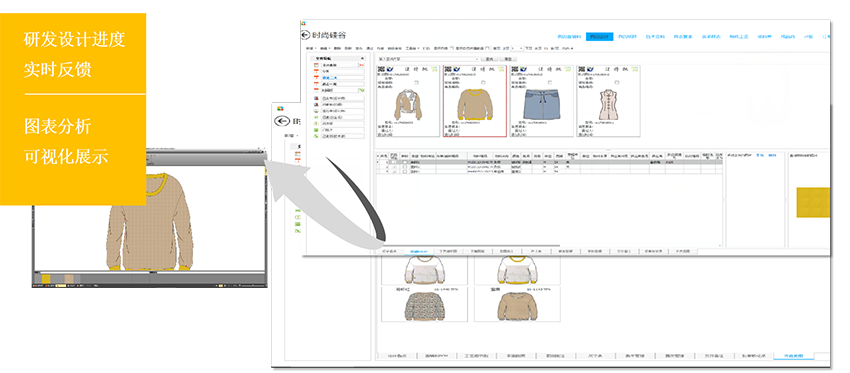
Task: Click the clear button right of the query button
Action: click(x=508, y=59)
